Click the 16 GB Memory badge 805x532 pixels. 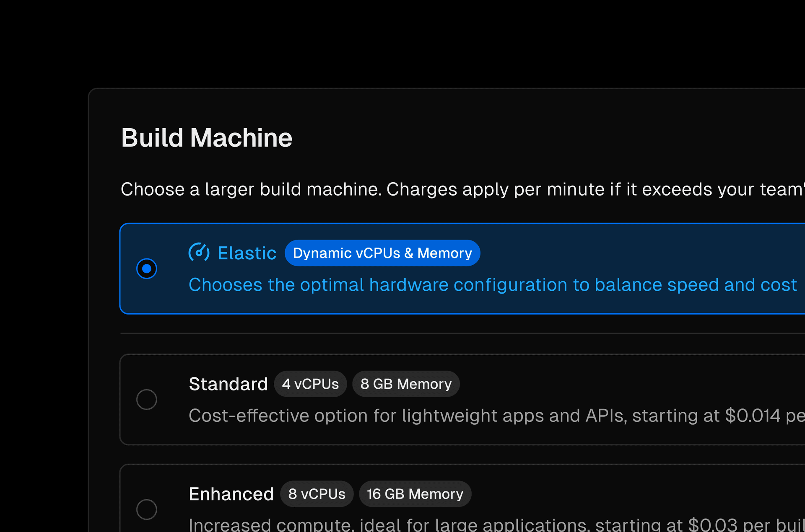click(x=415, y=494)
